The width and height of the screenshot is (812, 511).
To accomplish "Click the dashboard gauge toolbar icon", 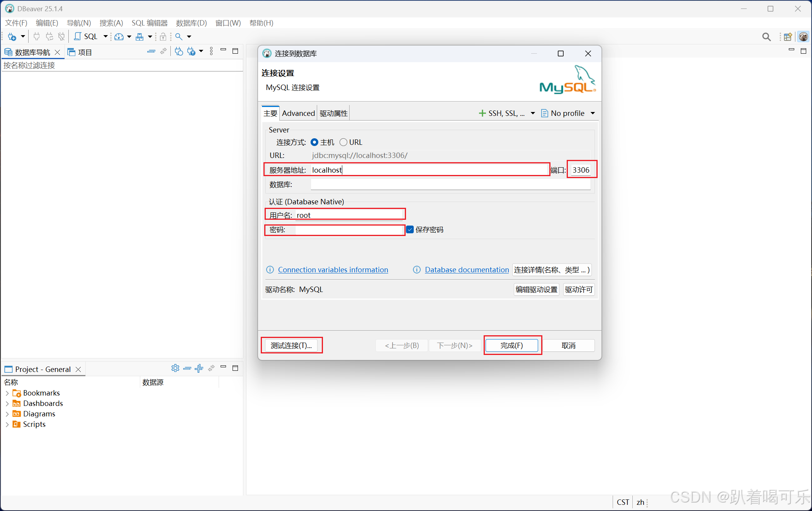I will 119,37.
